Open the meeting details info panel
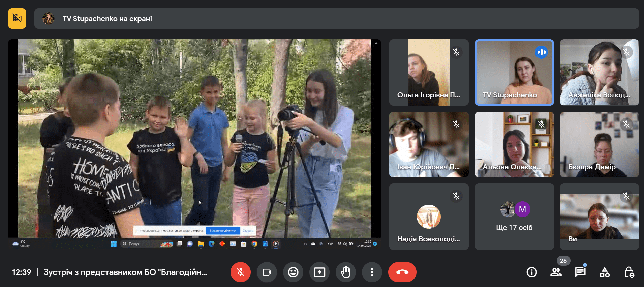The image size is (644, 287). (x=531, y=272)
